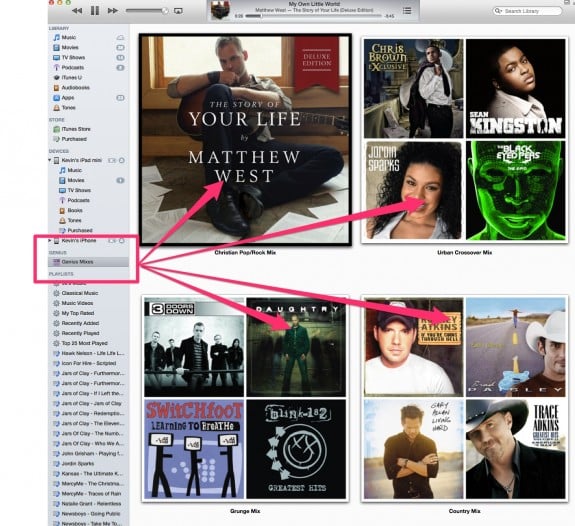Open Tones under Kevin's iPad mini
Image resolution: width=575 pixels, height=526 pixels.
[74, 220]
